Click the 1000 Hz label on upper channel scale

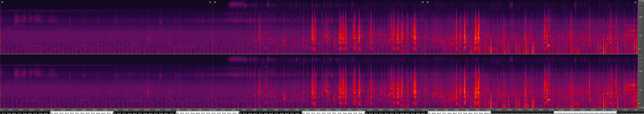pos(640,17)
